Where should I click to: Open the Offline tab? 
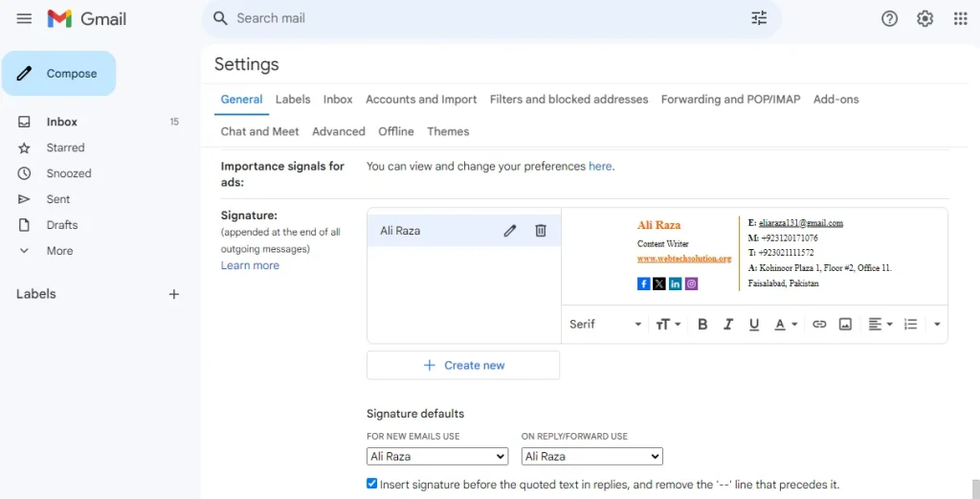[395, 131]
